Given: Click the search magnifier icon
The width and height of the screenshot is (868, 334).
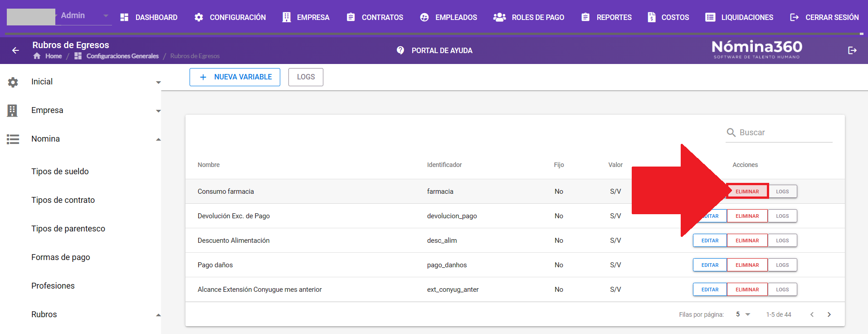Looking at the screenshot, I should click(x=731, y=133).
